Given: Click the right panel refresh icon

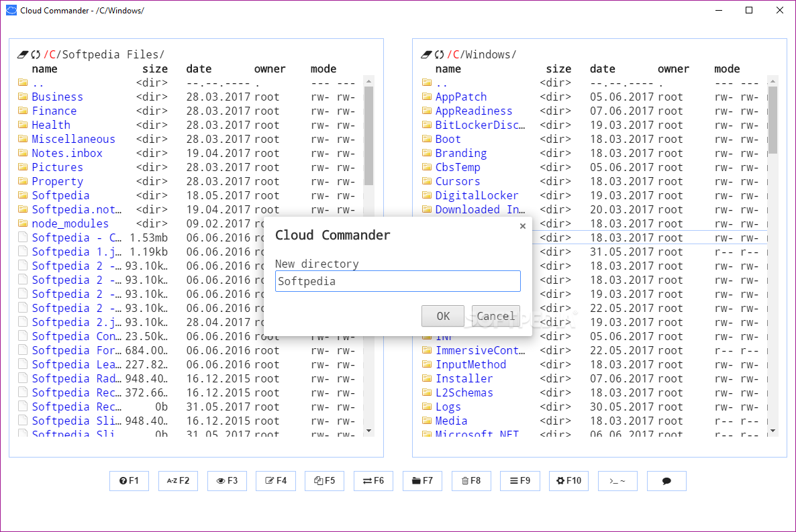Looking at the screenshot, I should [x=439, y=54].
